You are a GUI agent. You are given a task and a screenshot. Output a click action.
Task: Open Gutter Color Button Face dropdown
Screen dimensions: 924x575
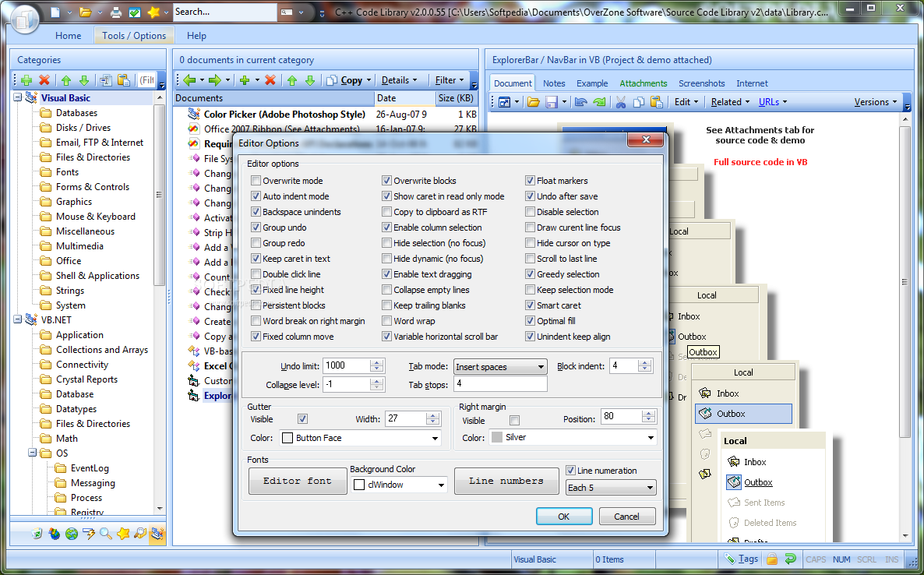tap(361, 438)
